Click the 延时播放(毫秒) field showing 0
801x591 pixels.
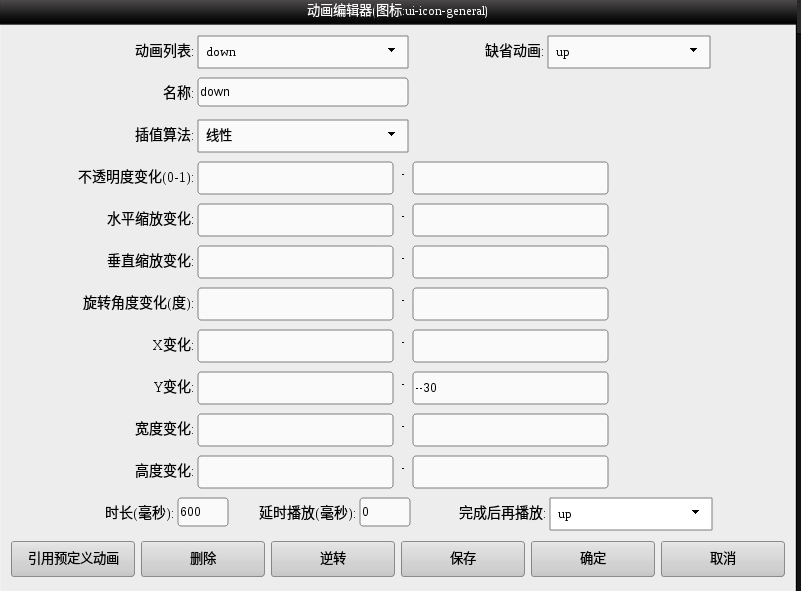coord(385,512)
